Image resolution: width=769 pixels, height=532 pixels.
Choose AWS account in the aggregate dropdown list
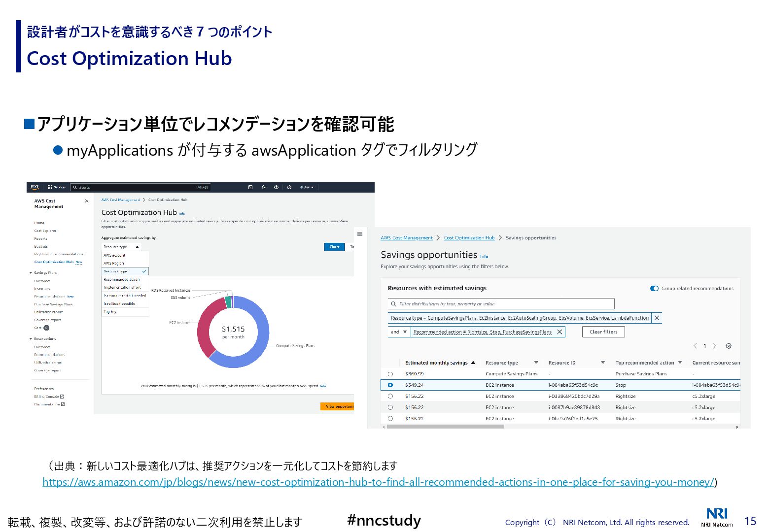pyautogui.click(x=125, y=255)
